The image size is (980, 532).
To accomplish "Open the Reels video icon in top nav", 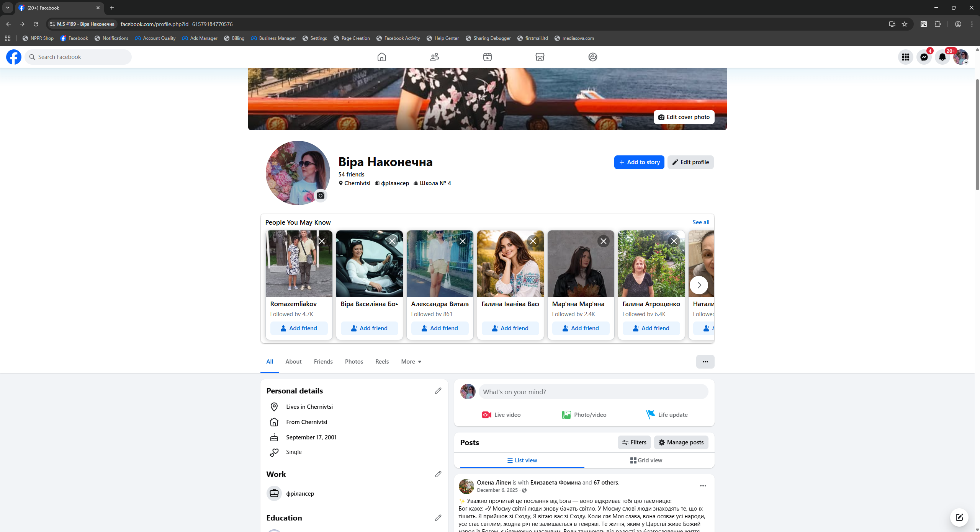I will tap(487, 57).
